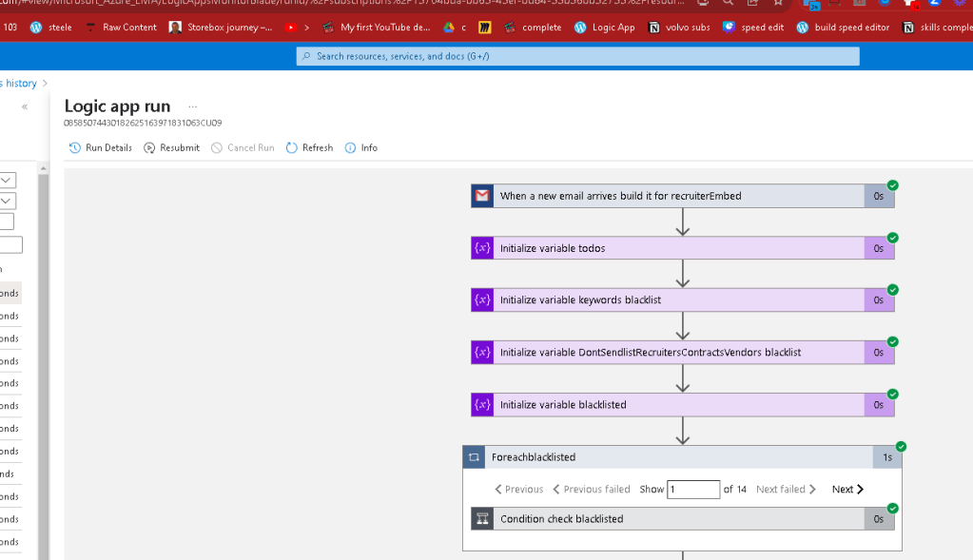Open 'build speed editor' bookmark
973x560 pixels.
843,28
